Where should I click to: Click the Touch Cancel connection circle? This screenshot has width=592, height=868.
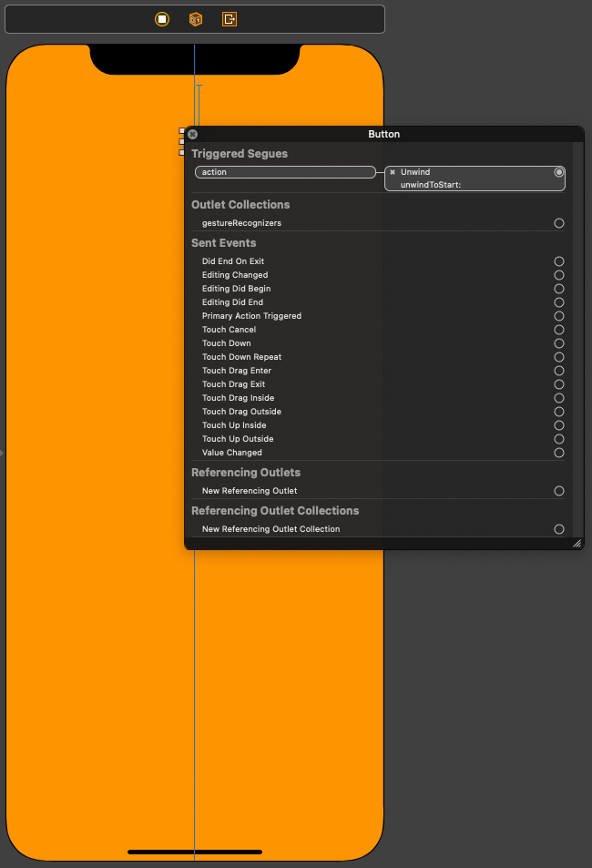tap(559, 330)
